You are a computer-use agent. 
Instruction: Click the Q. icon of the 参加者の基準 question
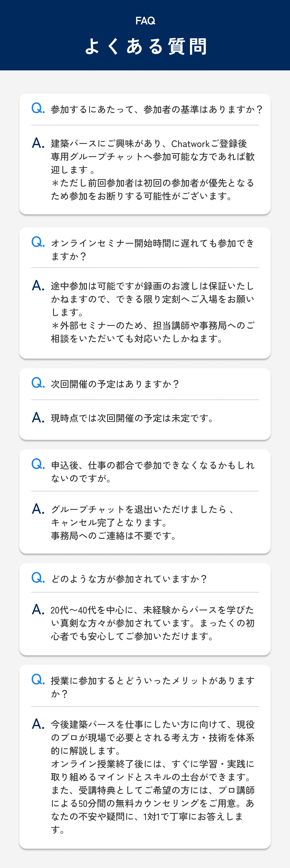coord(38,108)
